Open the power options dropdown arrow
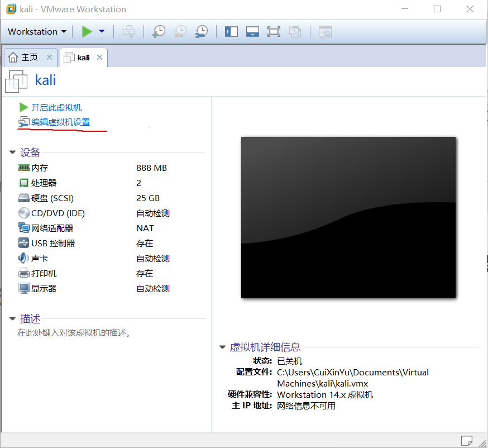Viewport: 488px width, 448px height. [102, 31]
